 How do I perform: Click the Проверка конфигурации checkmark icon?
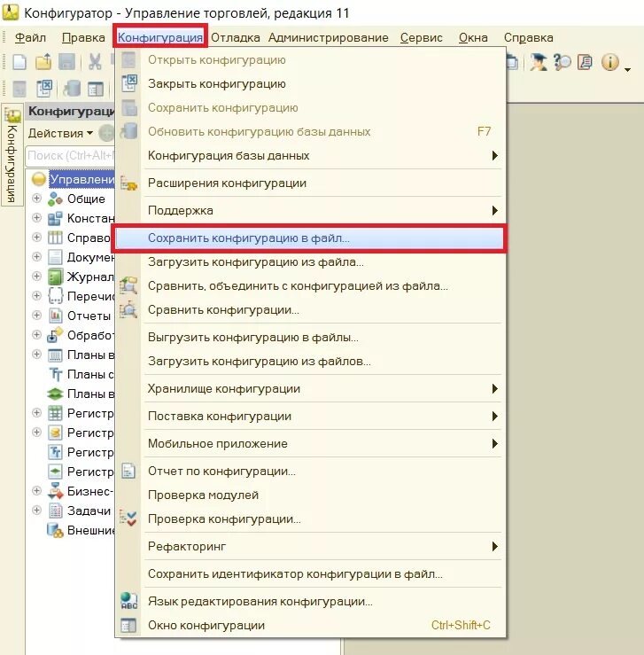pos(128,519)
